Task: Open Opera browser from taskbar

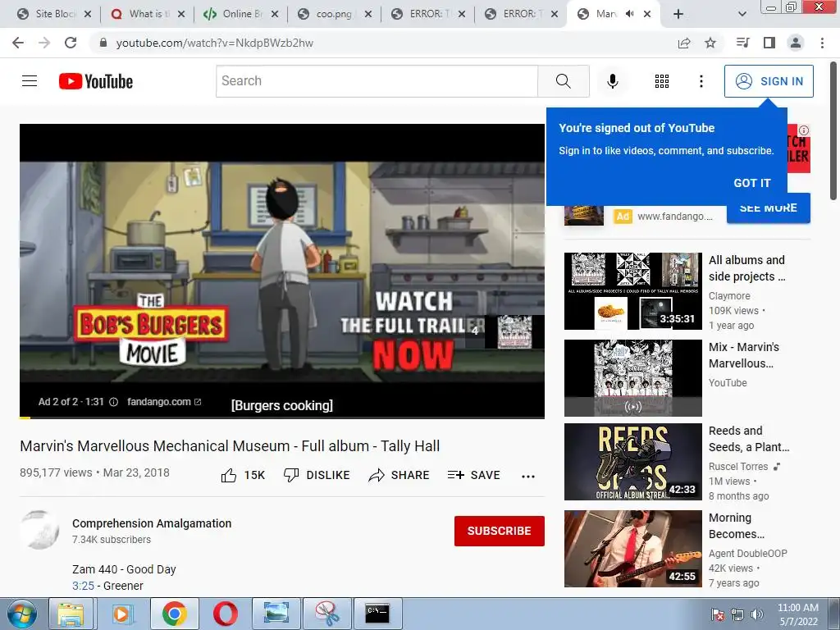Action: pos(226,614)
